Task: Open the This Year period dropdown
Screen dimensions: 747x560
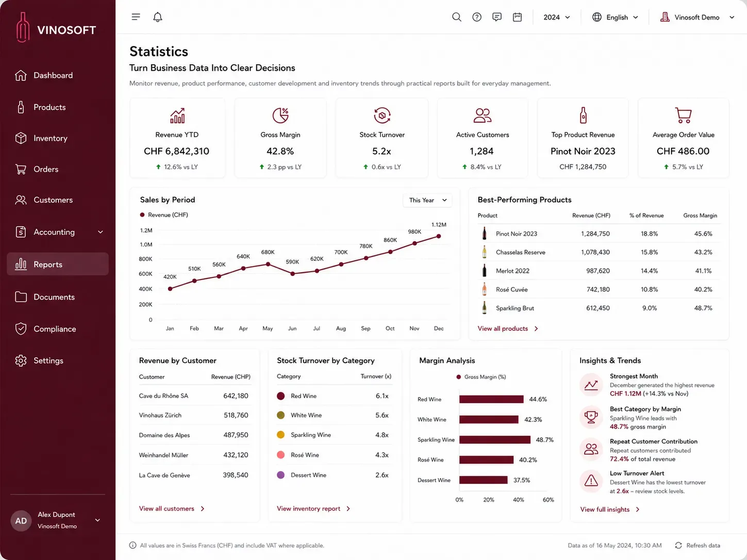Action: pyautogui.click(x=427, y=200)
